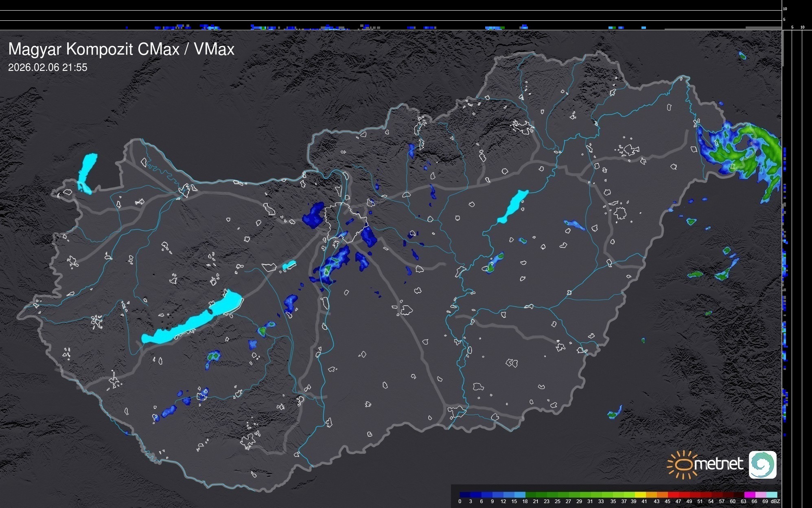Select the magenta 63 dBZ legend swatch
This screenshot has width=812, height=508.
750,495
